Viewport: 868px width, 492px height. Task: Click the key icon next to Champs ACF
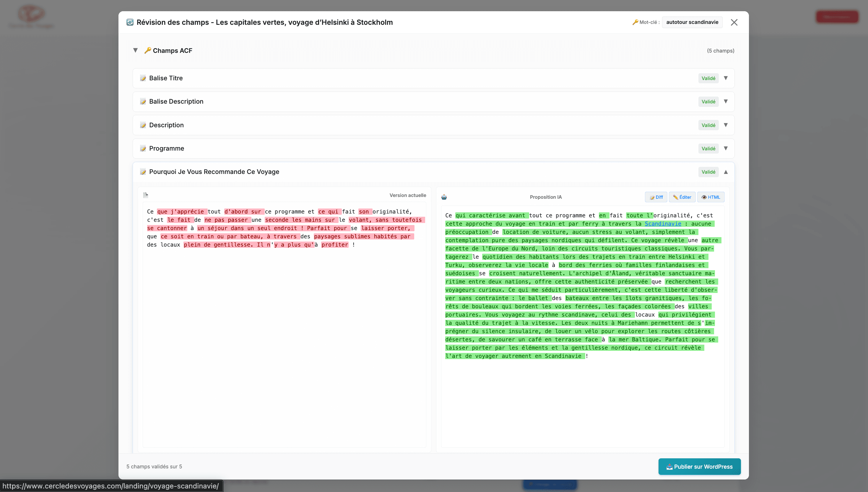pyautogui.click(x=147, y=50)
